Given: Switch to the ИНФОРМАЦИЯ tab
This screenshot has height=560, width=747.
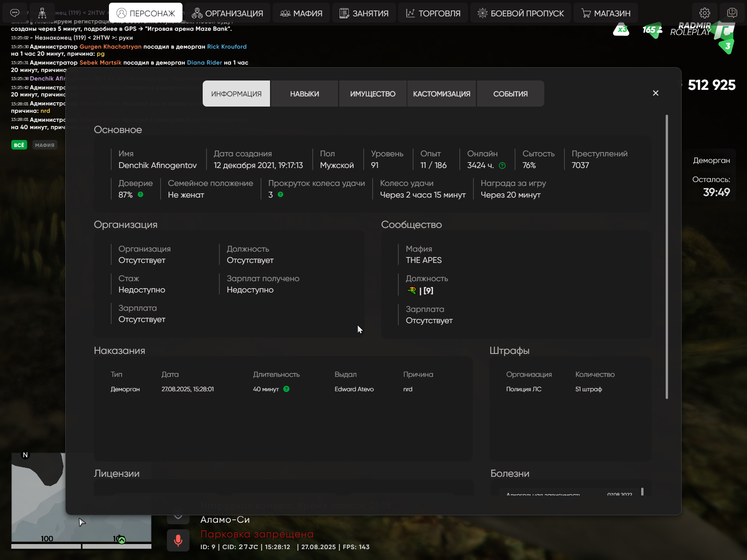Looking at the screenshot, I should (x=236, y=94).
